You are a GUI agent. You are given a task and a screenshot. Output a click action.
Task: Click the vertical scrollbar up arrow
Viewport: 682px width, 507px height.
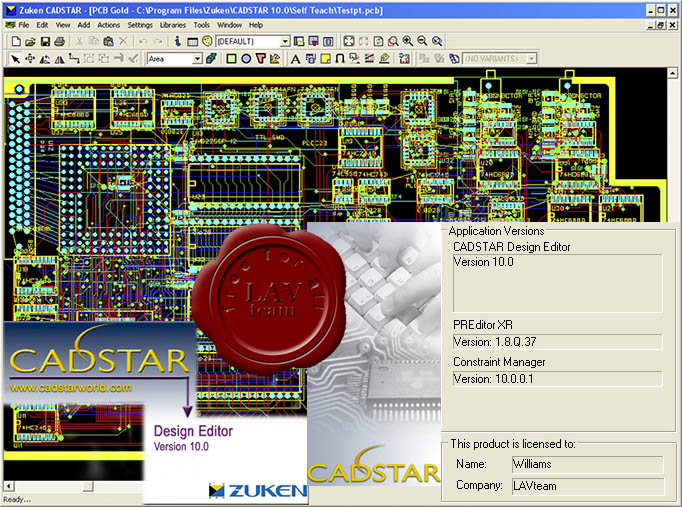pos(672,73)
